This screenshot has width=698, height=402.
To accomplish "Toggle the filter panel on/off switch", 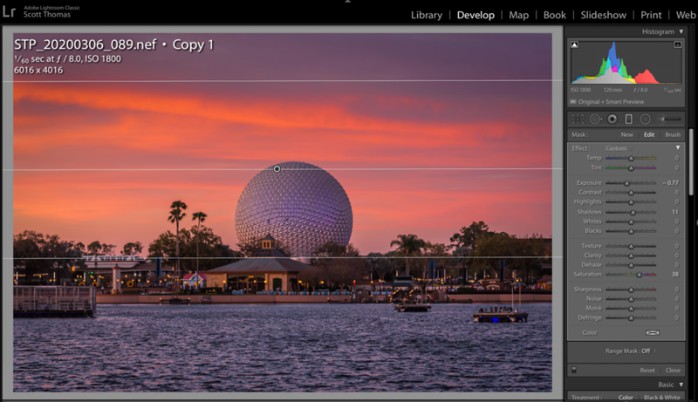I will click(x=574, y=370).
